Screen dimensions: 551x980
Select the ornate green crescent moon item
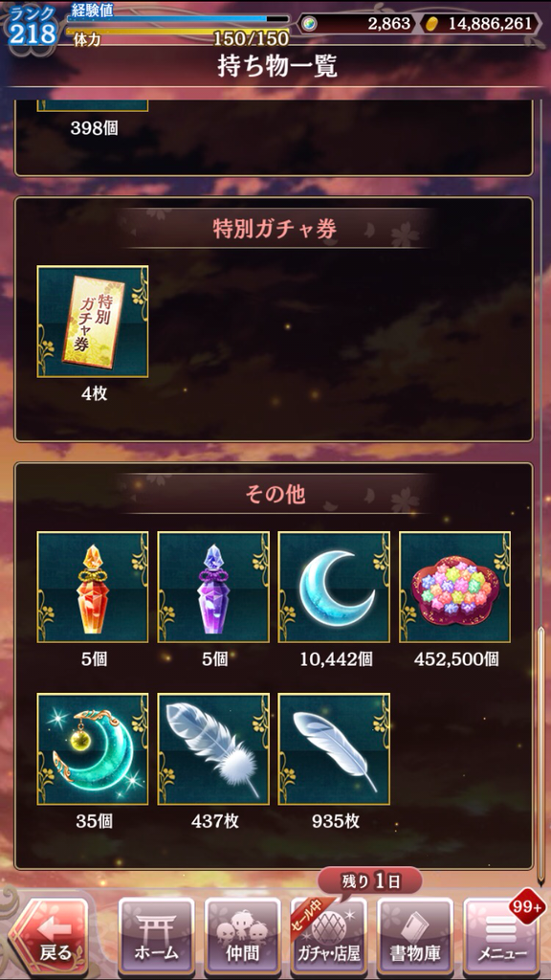tap(93, 748)
